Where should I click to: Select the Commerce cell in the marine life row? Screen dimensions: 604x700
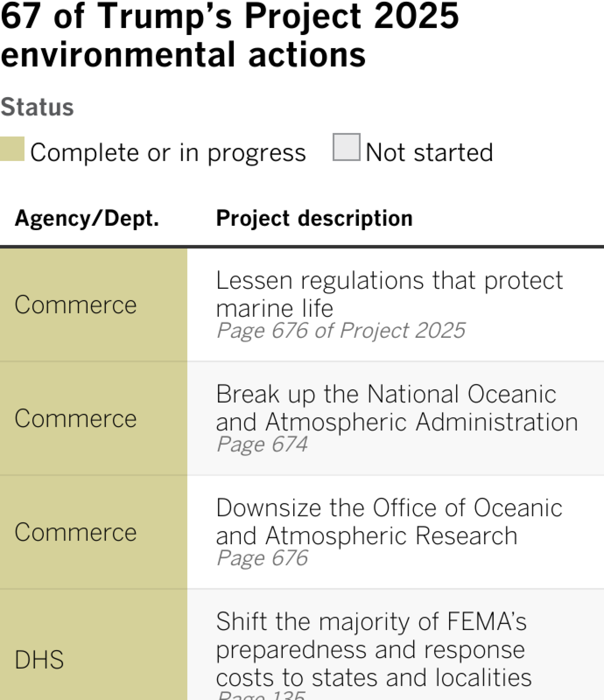point(76,305)
